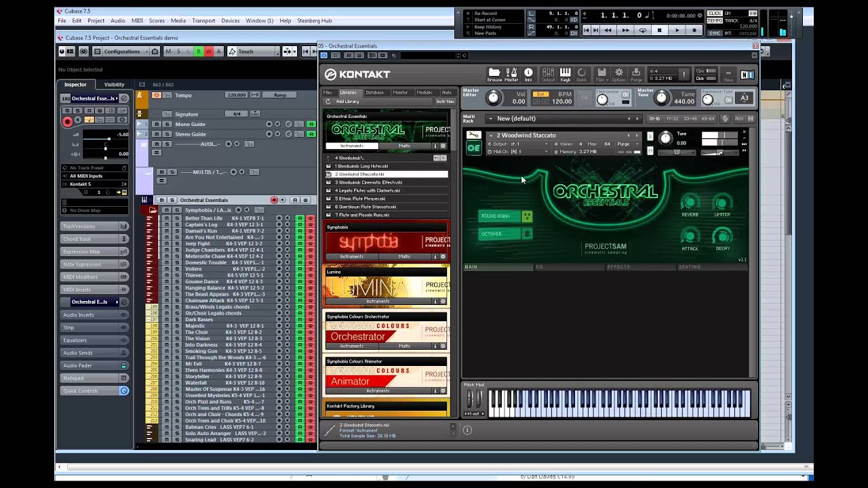Image resolution: width=868 pixels, height=488 pixels.
Task: Adjust the Master Editor Vol knob
Action: pyautogui.click(x=493, y=98)
